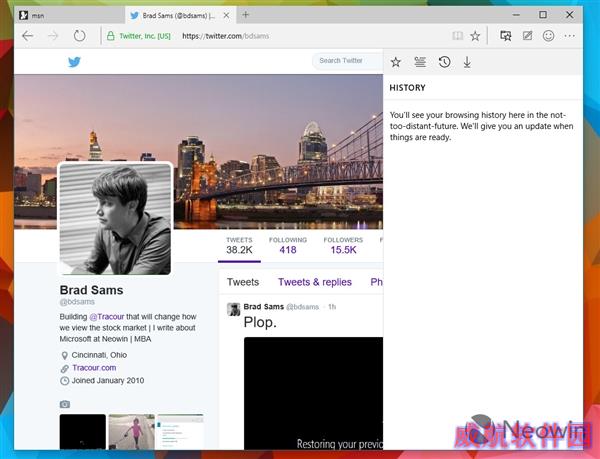Click the HISTORY panel heading

click(407, 88)
